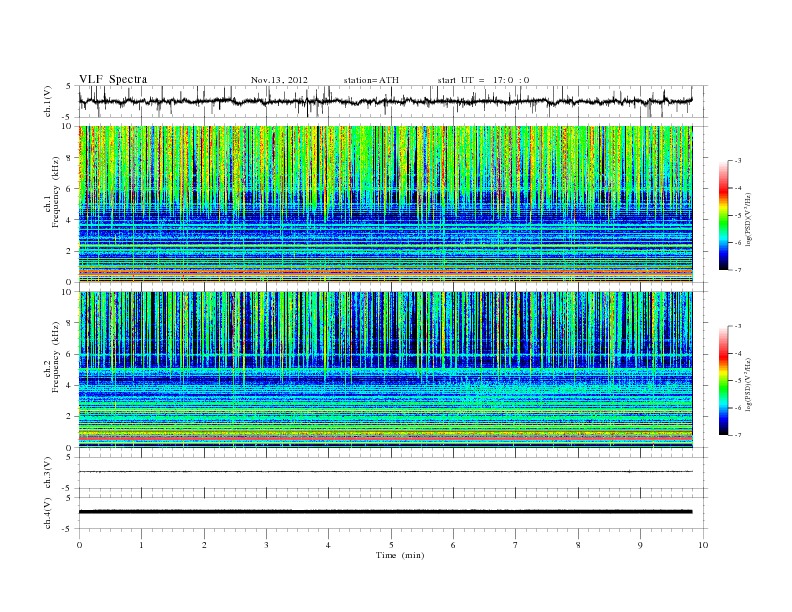This screenshot has height=612, width=792.
Task: Click inside the ch.1 spectrogram panel
Action: pos(385,204)
